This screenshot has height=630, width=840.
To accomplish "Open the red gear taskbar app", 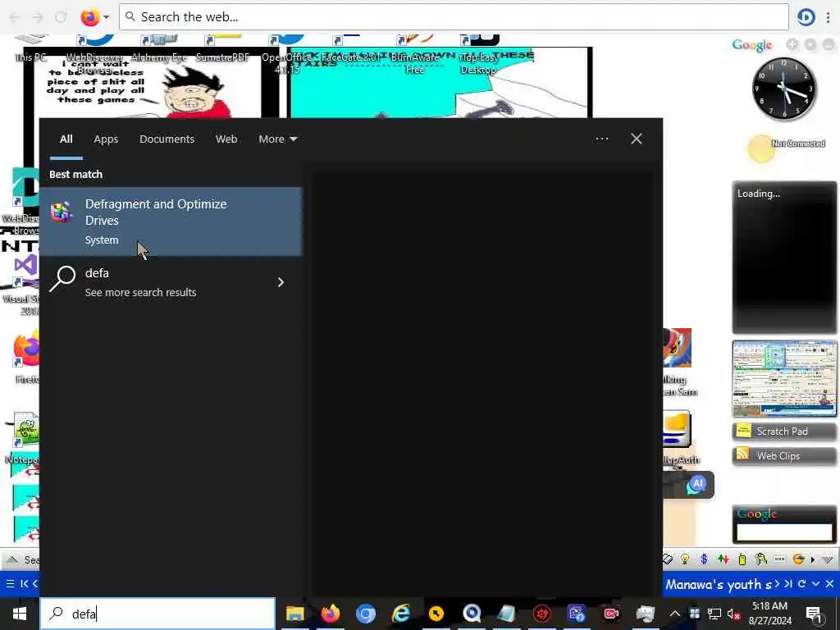I will pos(541,614).
